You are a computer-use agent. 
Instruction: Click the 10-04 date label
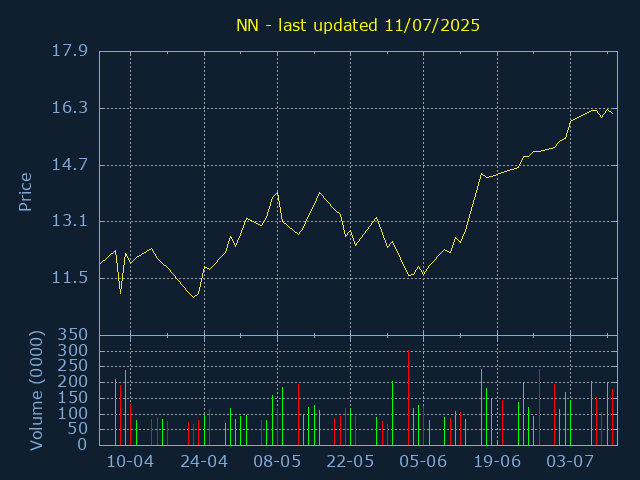131,462
